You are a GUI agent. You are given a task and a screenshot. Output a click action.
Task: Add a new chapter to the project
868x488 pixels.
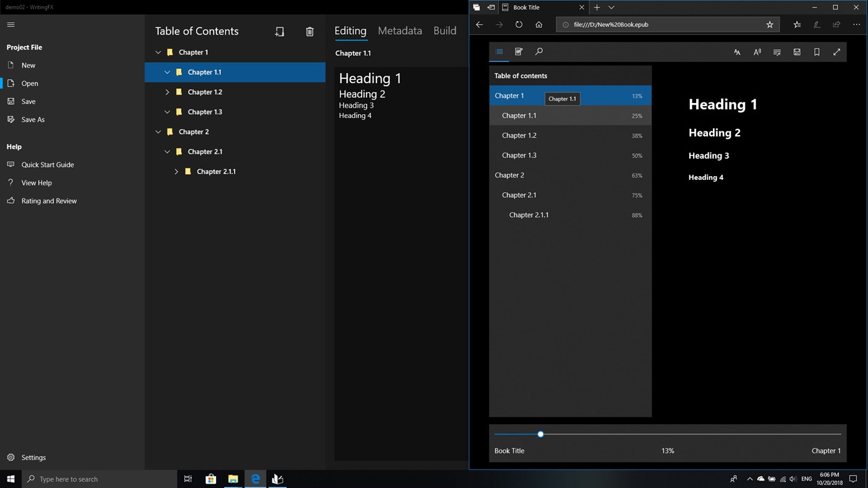(280, 31)
